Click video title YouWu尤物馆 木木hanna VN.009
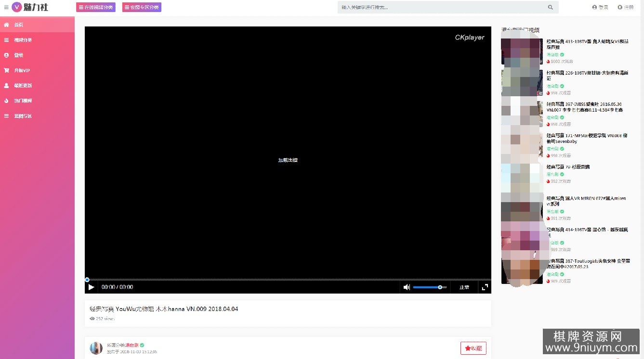The image size is (644, 359). (164, 309)
